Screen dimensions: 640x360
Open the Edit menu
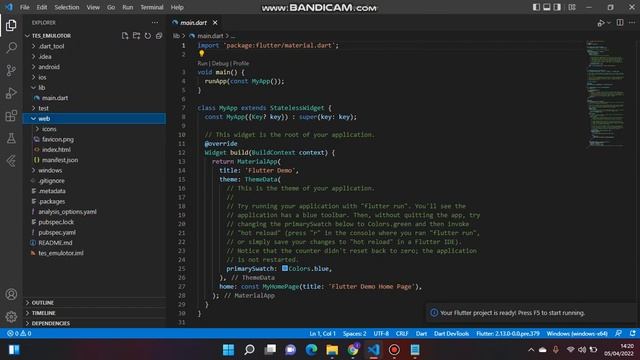pos(42,7)
